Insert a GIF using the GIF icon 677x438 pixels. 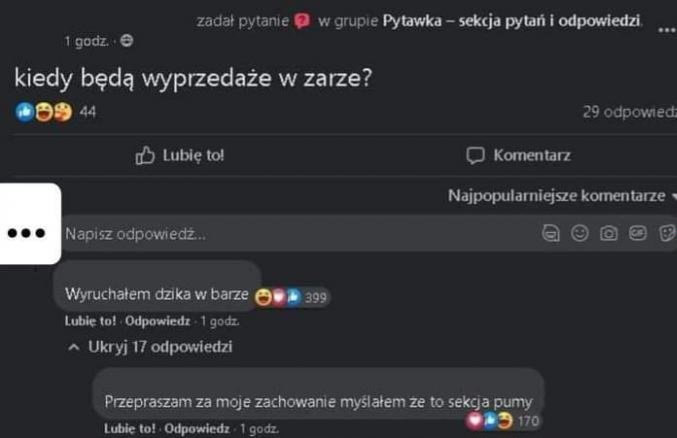coord(638,233)
